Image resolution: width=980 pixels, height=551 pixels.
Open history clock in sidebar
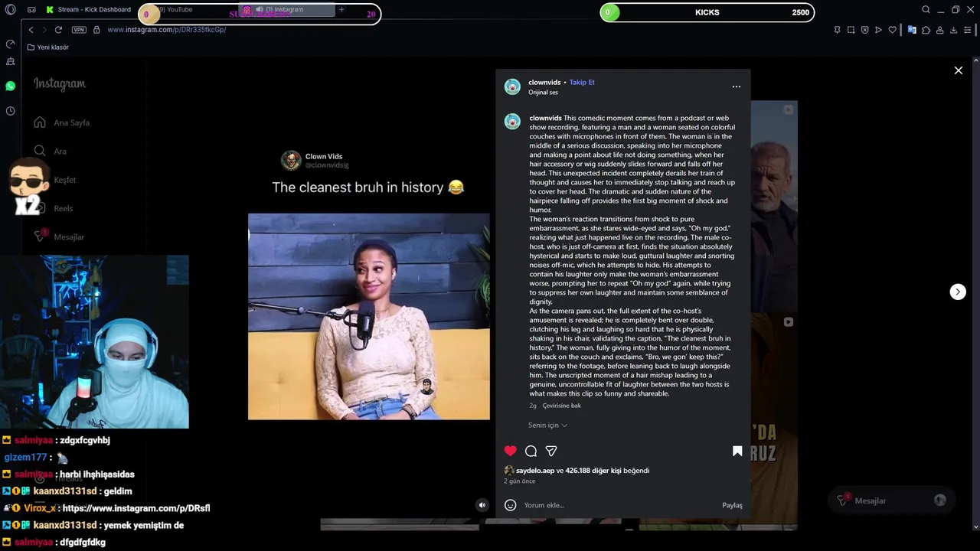[10, 111]
